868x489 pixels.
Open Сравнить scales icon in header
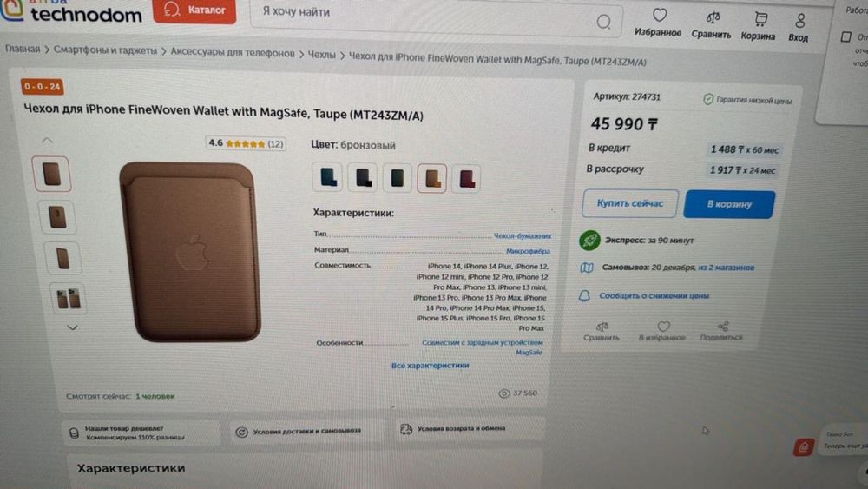pyautogui.click(x=713, y=17)
